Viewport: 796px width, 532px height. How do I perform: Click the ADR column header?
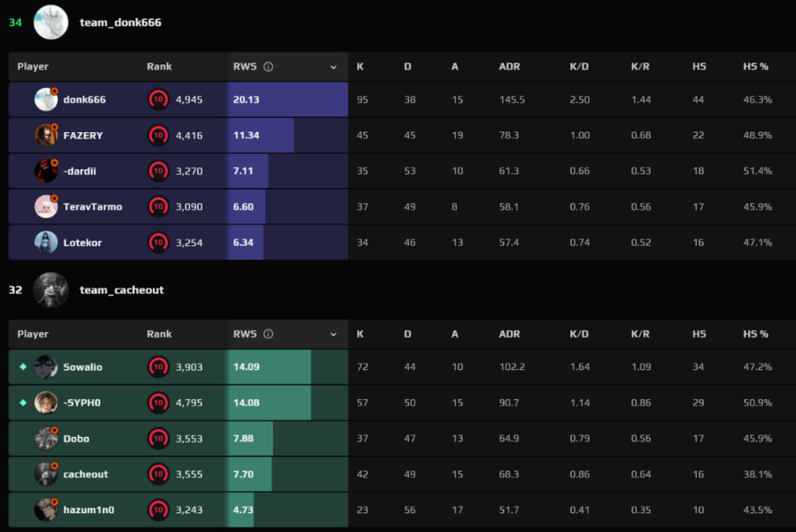[509, 66]
